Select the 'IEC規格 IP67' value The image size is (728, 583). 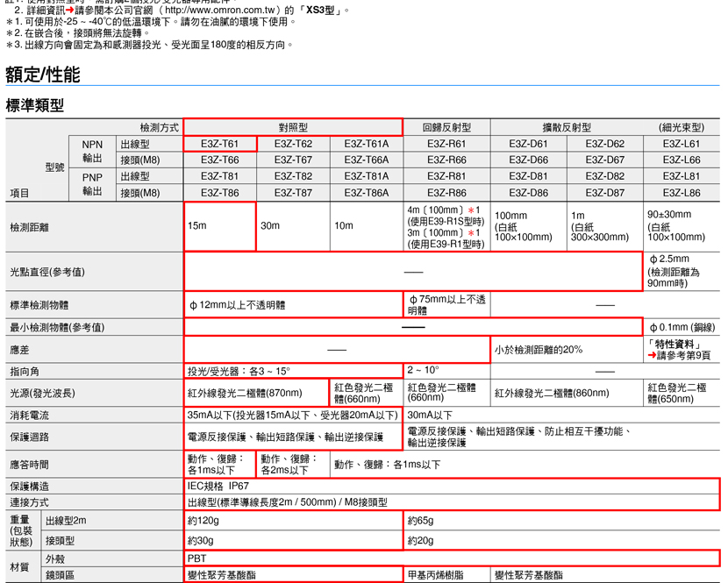pyautogui.click(x=218, y=486)
